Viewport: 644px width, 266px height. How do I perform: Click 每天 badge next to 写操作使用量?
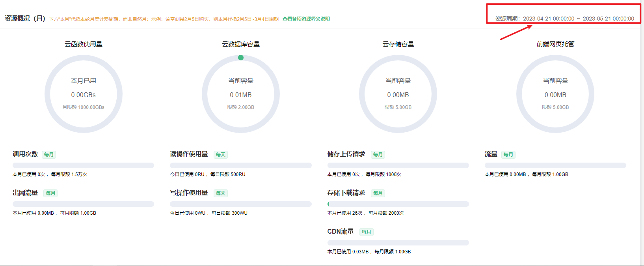(221, 193)
